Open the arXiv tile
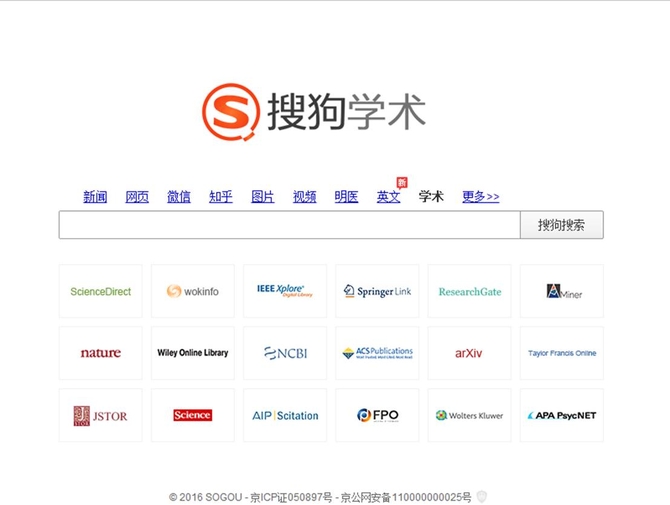Viewport: 670px width, 505px height. coord(470,353)
